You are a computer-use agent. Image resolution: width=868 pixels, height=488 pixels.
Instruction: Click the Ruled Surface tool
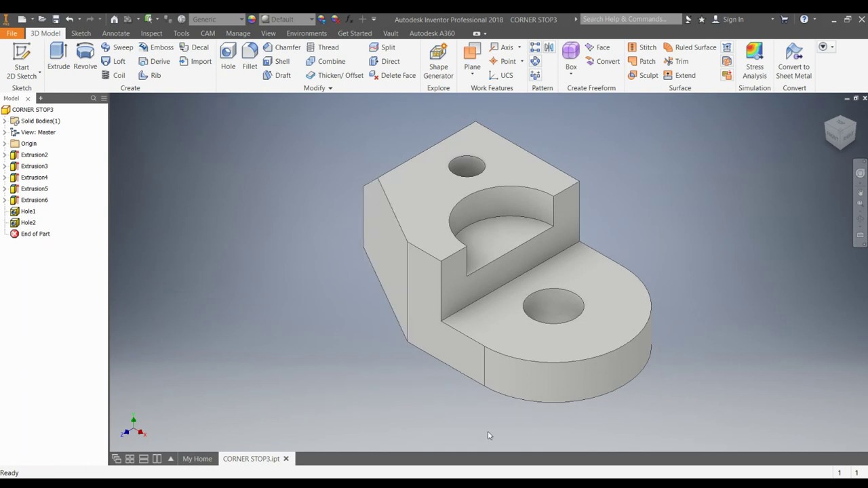(x=690, y=47)
